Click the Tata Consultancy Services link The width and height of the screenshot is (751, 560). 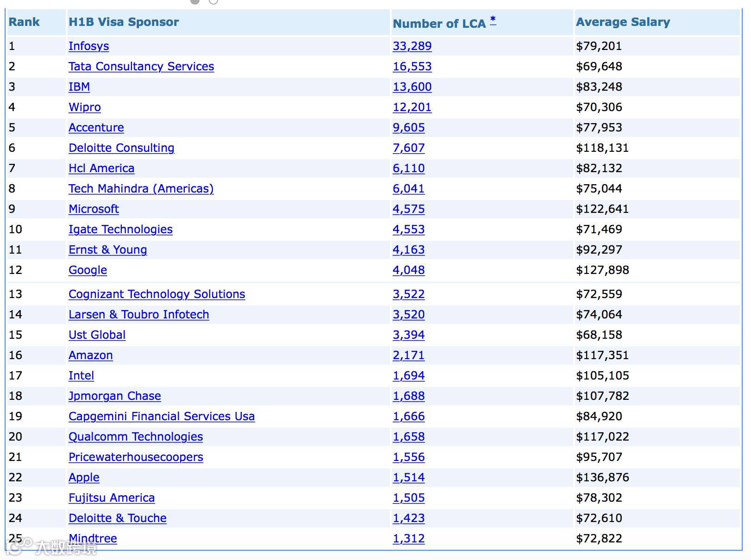coord(141,67)
